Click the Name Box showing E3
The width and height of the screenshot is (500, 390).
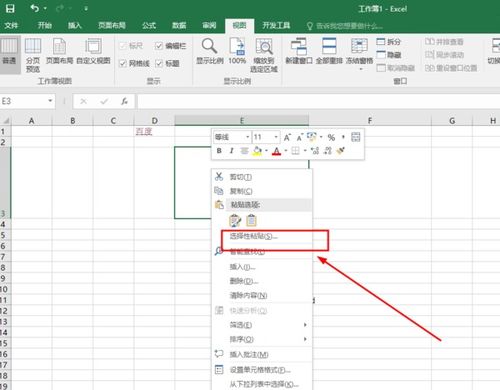click(x=23, y=101)
